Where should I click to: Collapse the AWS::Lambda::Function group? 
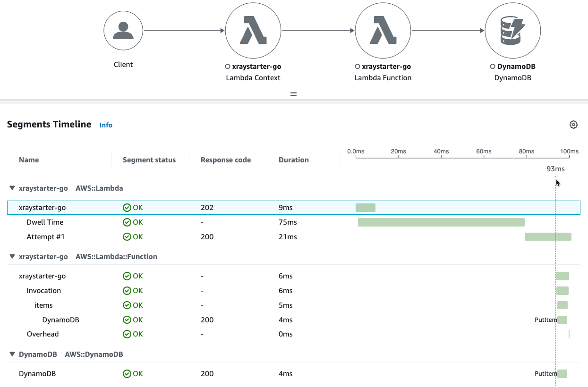(x=12, y=257)
